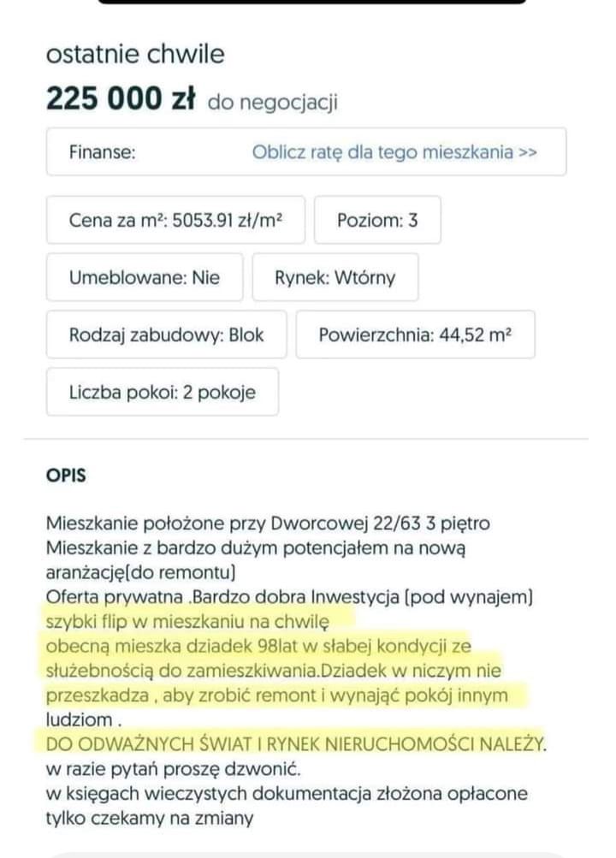Select the 'Umeblowane: Nie' filter chip
The width and height of the screenshot is (616, 858).
(x=144, y=277)
